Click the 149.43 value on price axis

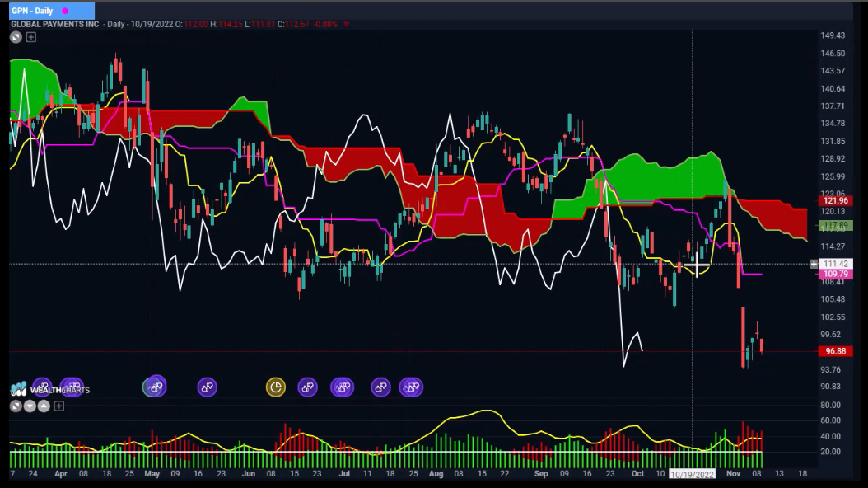(x=833, y=35)
